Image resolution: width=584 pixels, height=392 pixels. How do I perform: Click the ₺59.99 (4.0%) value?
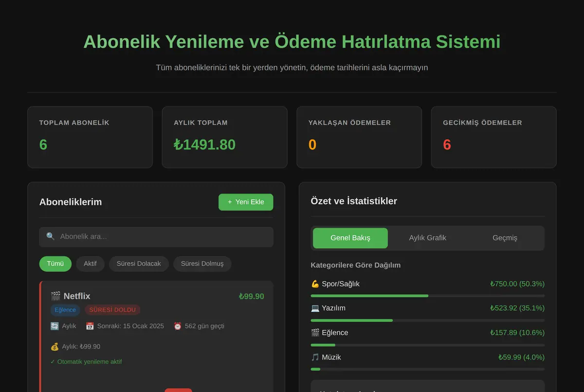(x=521, y=357)
